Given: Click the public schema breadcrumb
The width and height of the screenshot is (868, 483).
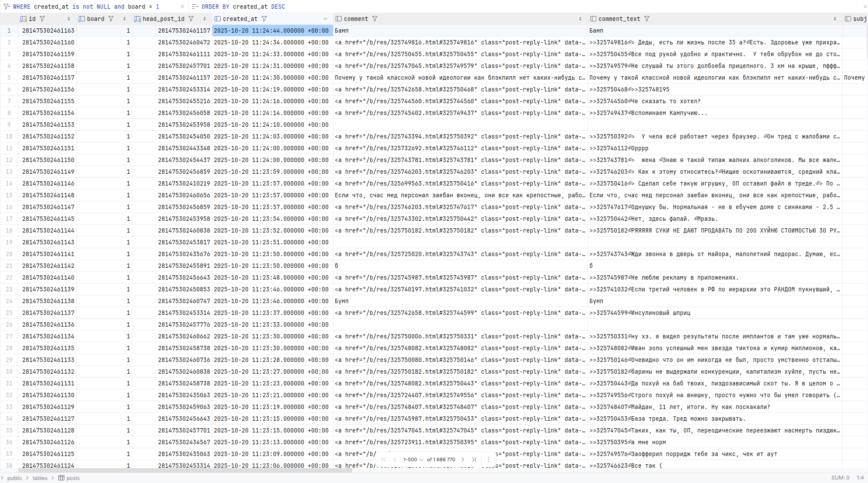Looking at the screenshot, I should coord(14,478).
